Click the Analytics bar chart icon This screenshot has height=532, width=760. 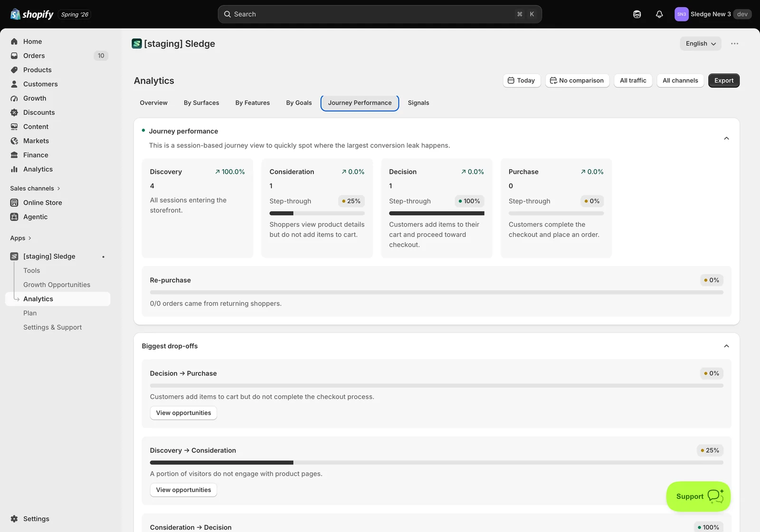tap(14, 170)
